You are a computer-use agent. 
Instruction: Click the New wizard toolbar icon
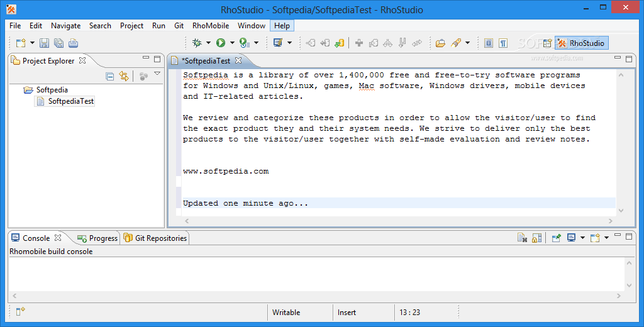tap(21, 43)
